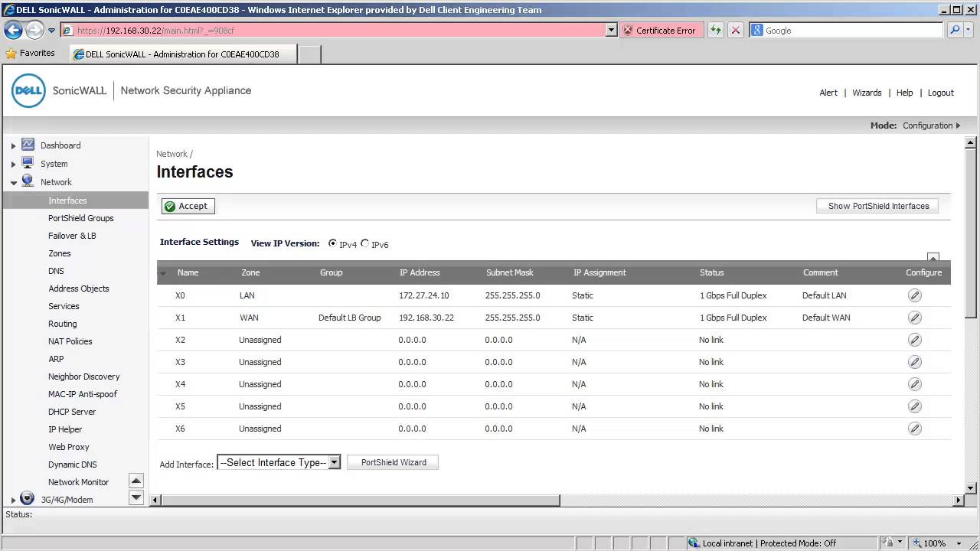This screenshot has width=980, height=551.
Task: Open configure icon for interface X3
Action: tap(914, 362)
